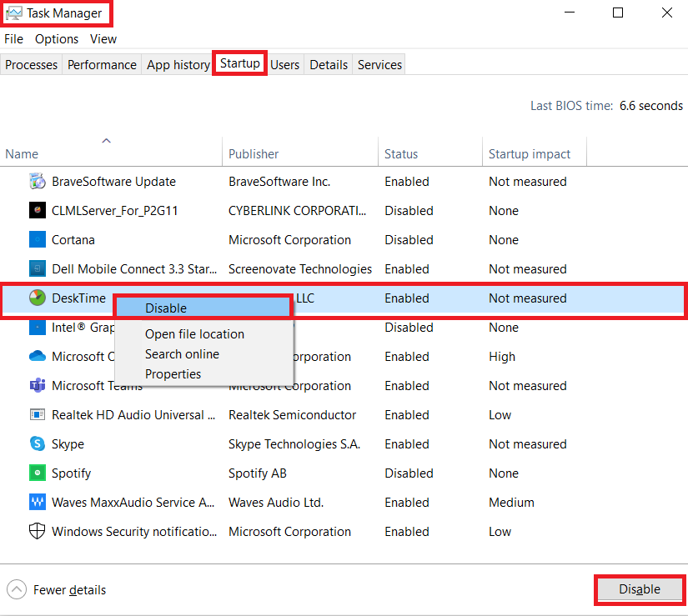This screenshot has height=616, width=688.
Task: Click the DeskTime app icon
Action: pyautogui.click(x=38, y=298)
